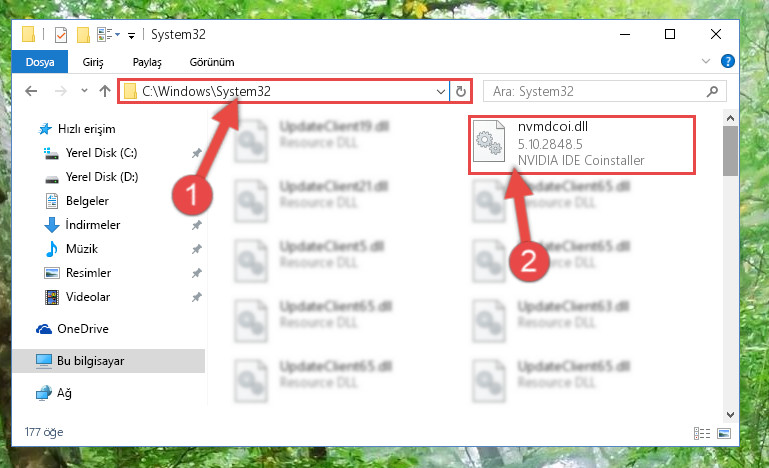This screenshot has height=468, width=769.
Task: Open Yerel Disk (C:) in sidebar
Action: [x=102, y=153]
